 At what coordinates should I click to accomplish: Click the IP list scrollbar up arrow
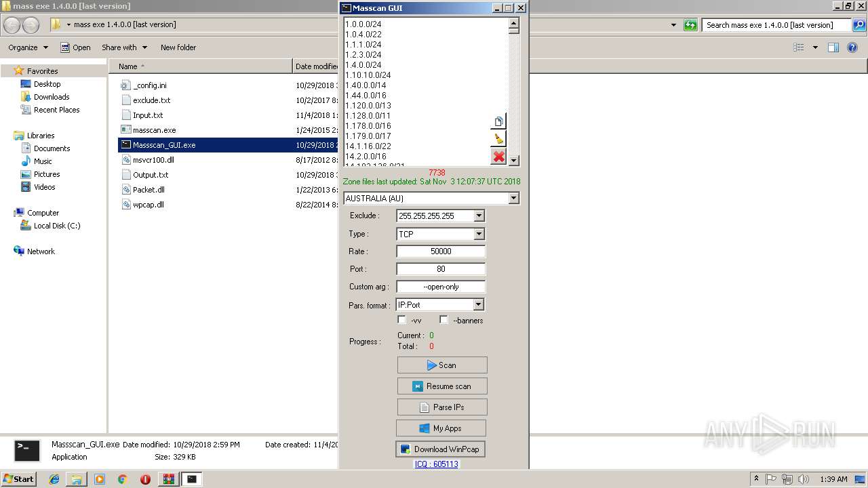tap(513, 23)
